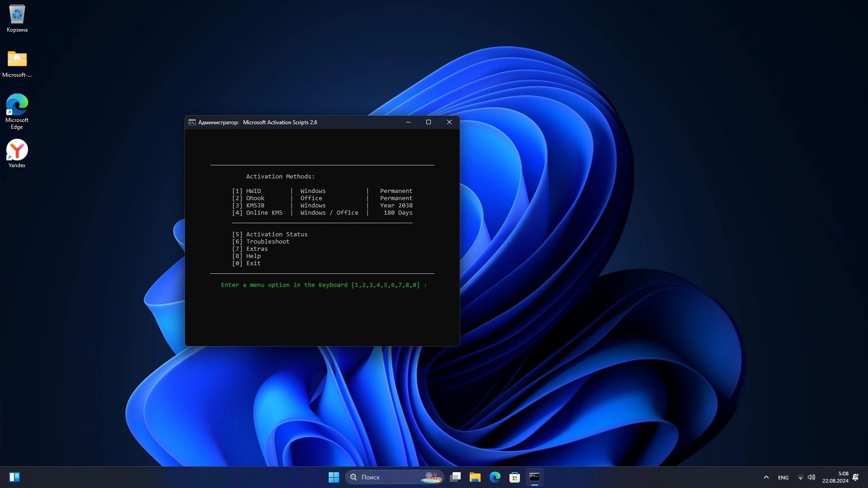This screenshot has height=488, width=868.
Task: Open the Microsoft- folder on the desktop
Action: pos(17,64)
